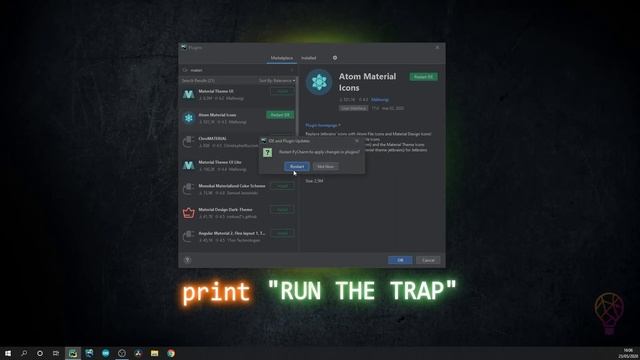Viewport: 640px width, 360px height.
Task: Open the plugins gear settings menu
Action: point(335,58)
